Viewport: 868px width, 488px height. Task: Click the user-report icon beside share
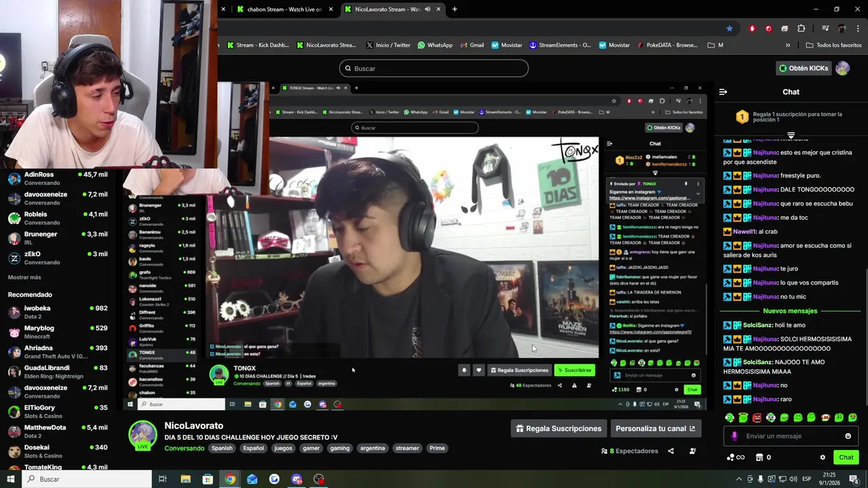point(692,451)
